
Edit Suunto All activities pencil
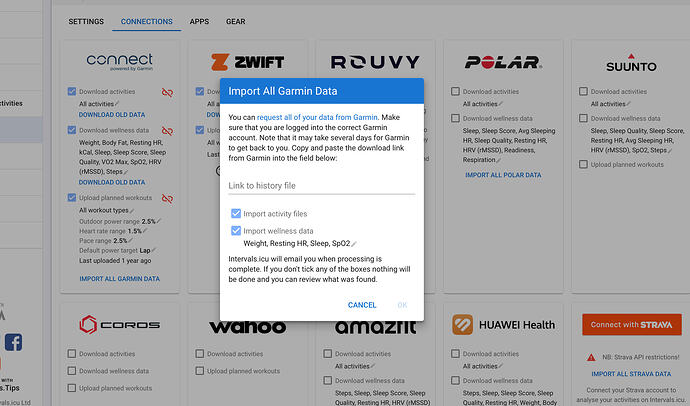[x=628, y=104]
